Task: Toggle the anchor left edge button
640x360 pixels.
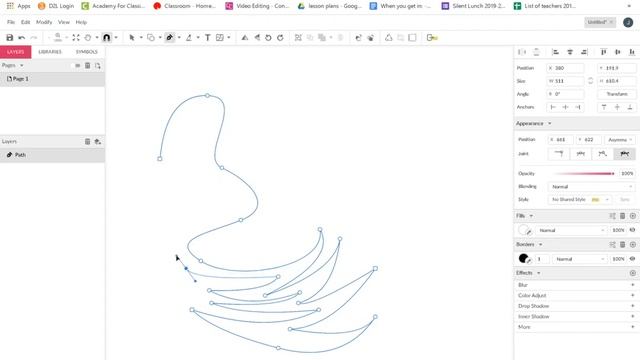Action: (x=553, y=107)
